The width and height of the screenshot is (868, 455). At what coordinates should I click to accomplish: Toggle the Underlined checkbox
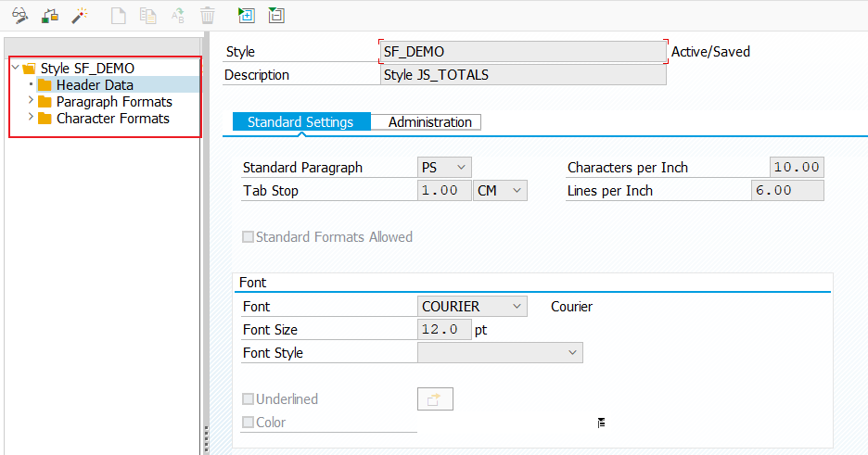coord(248,399)
